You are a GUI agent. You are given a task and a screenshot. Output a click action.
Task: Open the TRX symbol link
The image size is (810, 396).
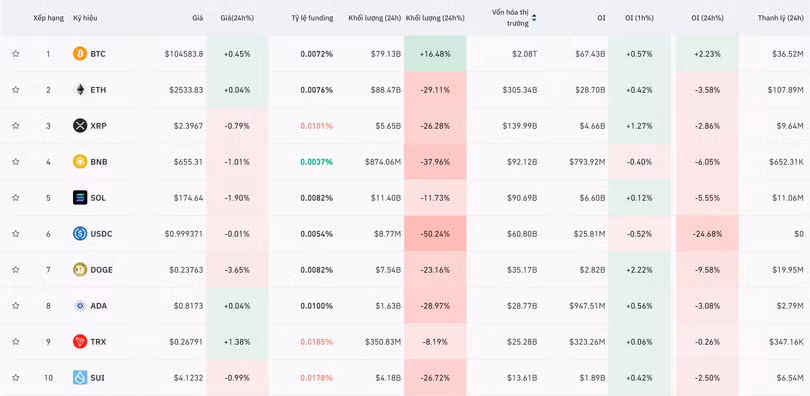[x=98, y=341]
